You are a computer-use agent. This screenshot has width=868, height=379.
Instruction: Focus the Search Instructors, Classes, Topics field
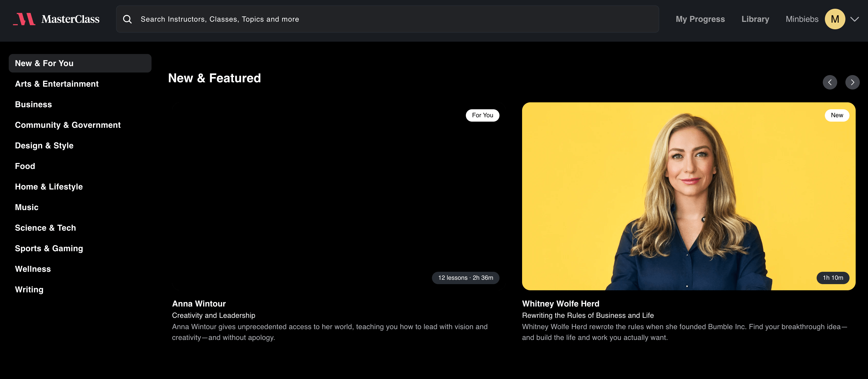click(x=388, y=19)
